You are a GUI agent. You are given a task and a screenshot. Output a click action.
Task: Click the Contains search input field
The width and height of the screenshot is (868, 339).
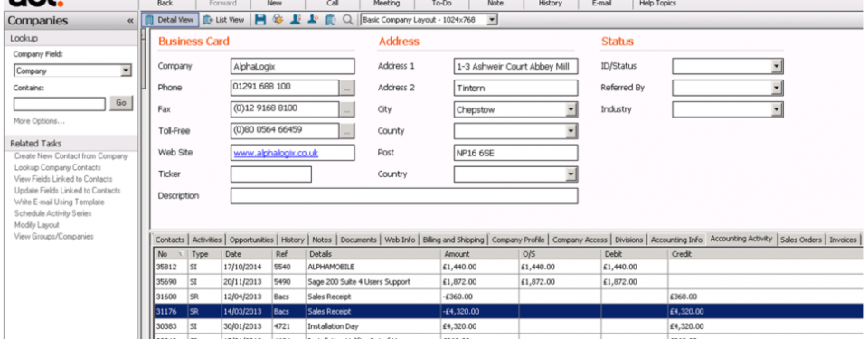click(60, 104)
